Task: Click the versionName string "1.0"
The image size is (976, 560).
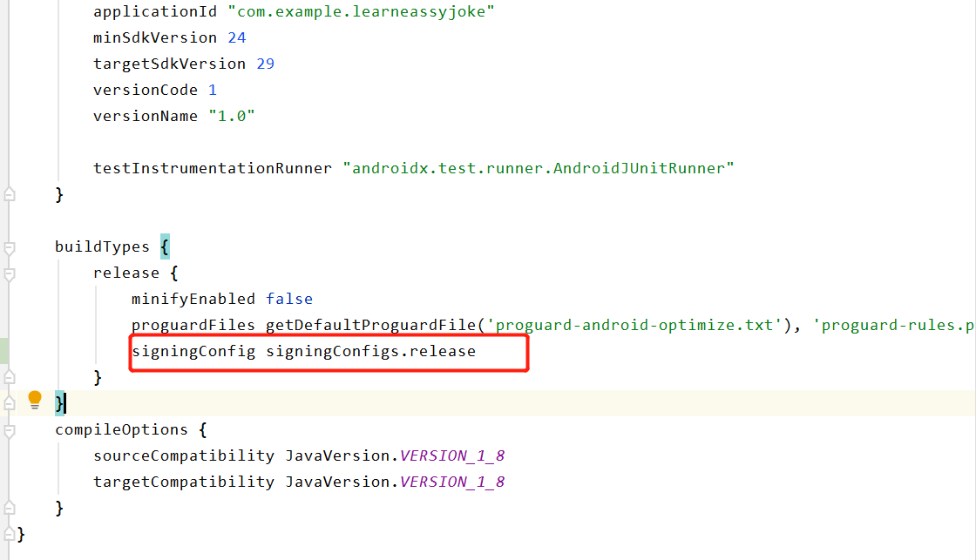Action: click(x=233, y=116)
